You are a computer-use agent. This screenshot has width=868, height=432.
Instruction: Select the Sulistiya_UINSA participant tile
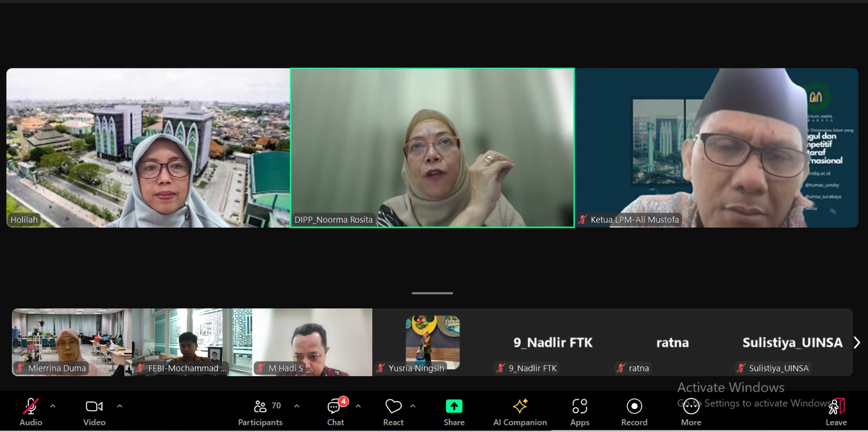793,342
